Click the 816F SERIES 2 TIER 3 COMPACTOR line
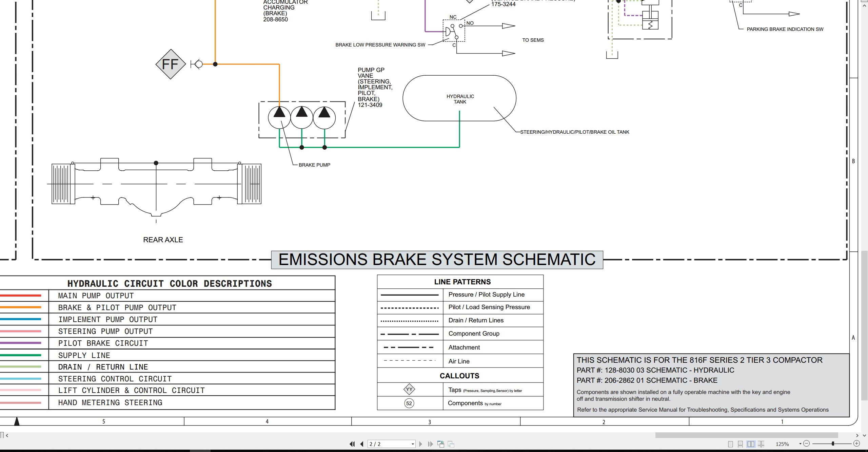 (699, 360)
